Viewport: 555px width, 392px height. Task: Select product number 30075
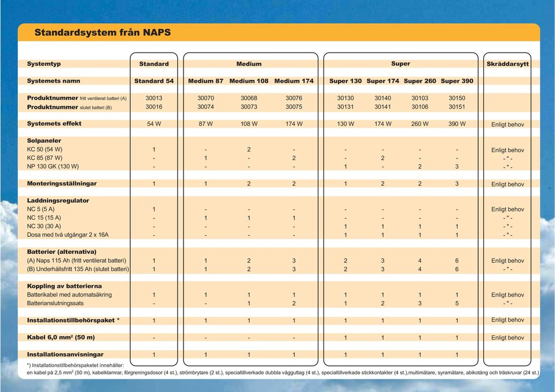[294, 107]
